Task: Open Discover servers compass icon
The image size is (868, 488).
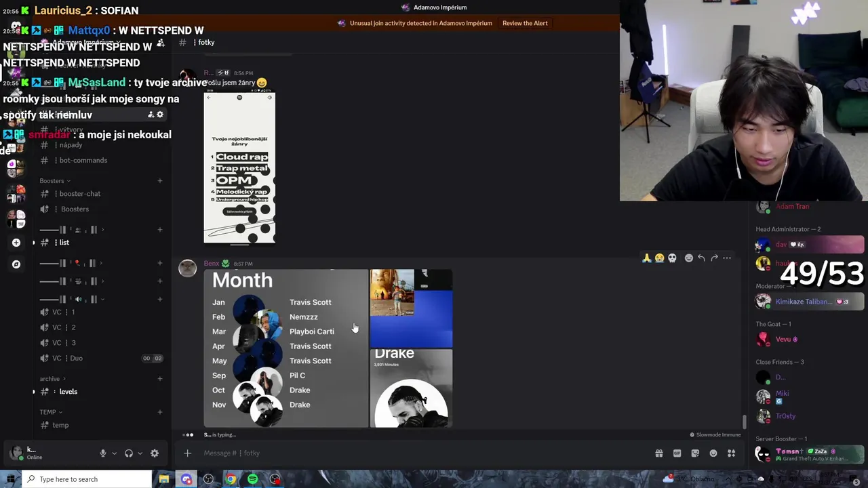Action: 16,264
